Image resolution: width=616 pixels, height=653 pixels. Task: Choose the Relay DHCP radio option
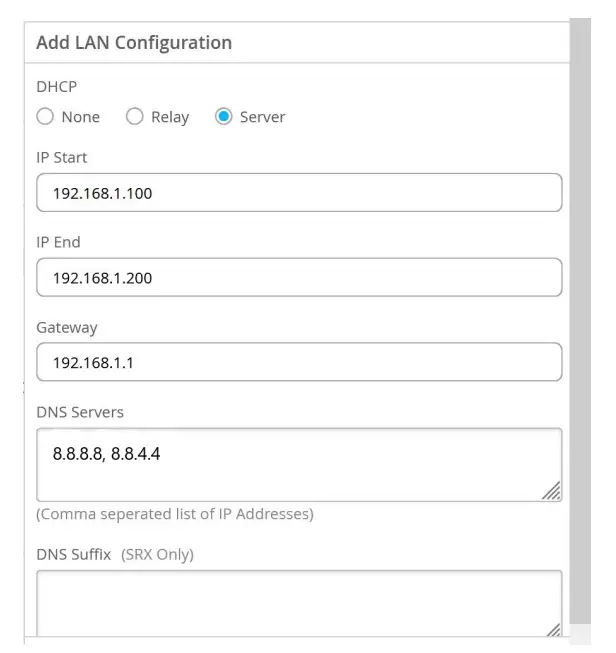click(135, 117)
